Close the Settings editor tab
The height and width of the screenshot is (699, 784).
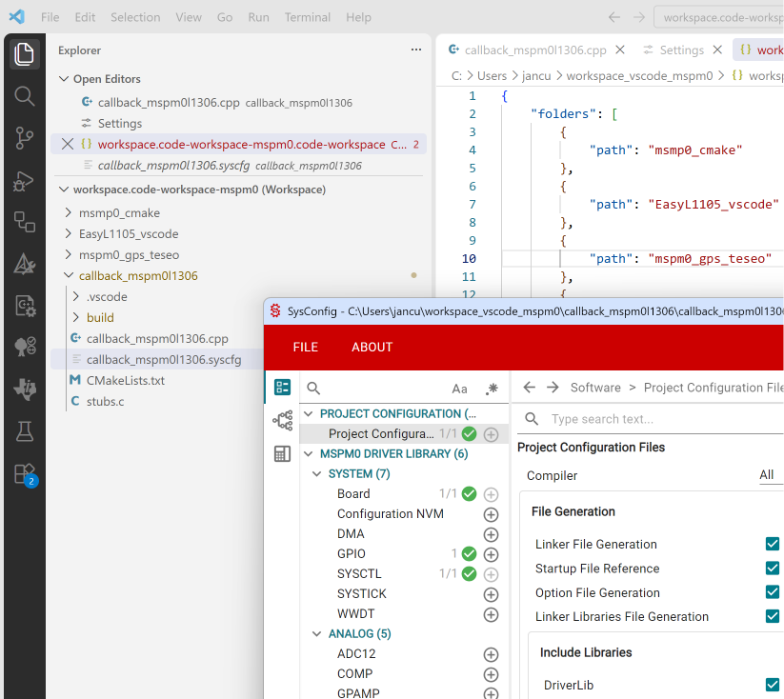(717, 50)
